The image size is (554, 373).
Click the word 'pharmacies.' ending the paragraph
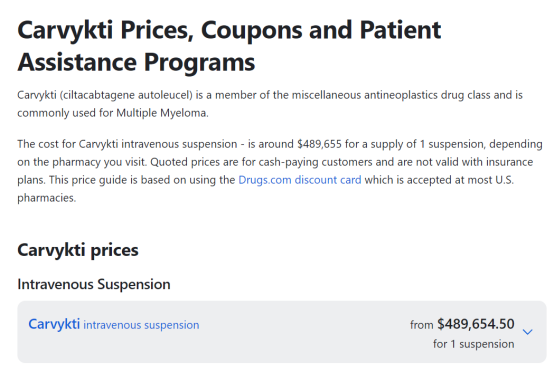tap(47, 198)
